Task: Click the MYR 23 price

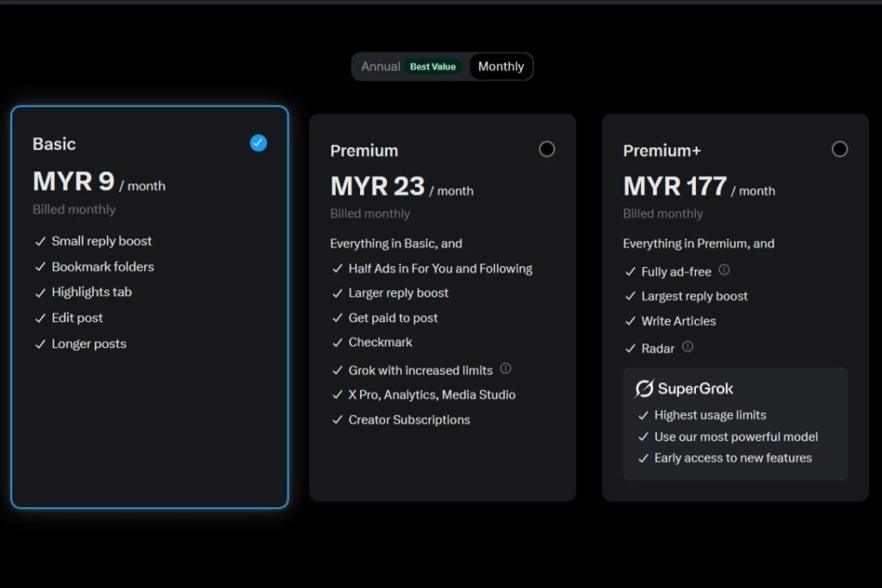Action: pos(377,186)
